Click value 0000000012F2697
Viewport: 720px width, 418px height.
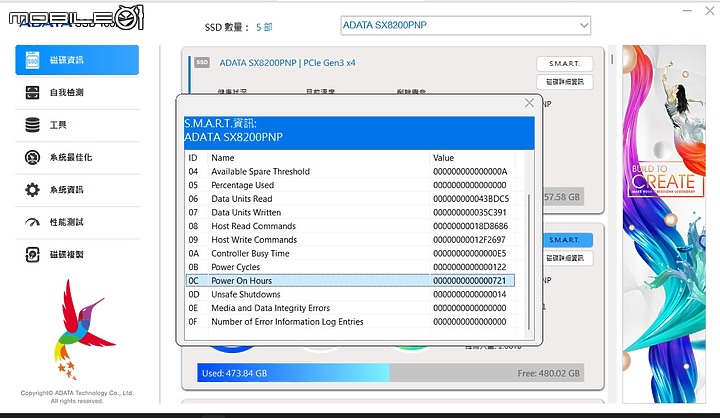(469, 240)
